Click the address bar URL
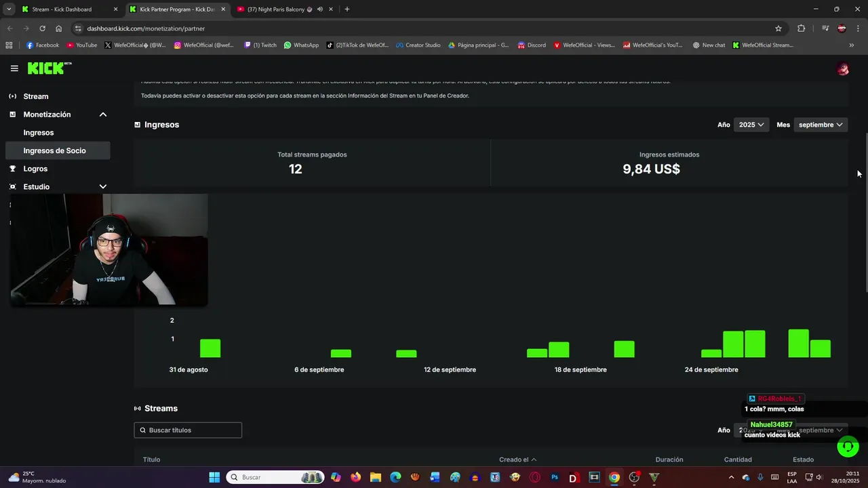This screenshot has height=488, width=868. point(146,28)
